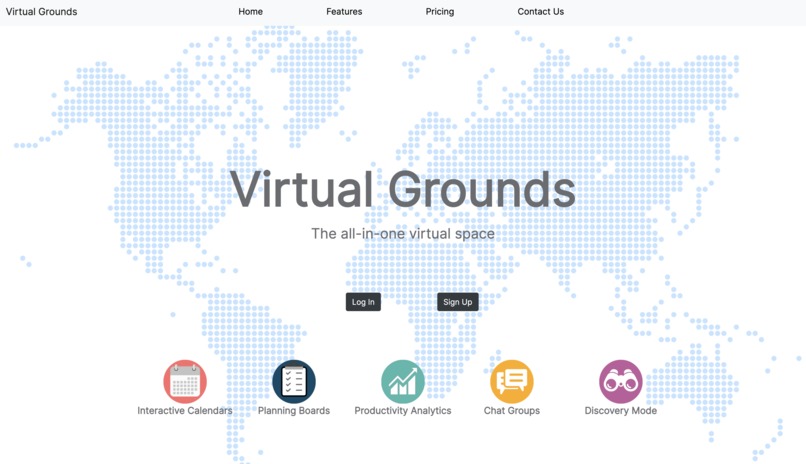Click the Interactive Calendars label
This screenshot has height=464, width=806.
tap(185, 411)
